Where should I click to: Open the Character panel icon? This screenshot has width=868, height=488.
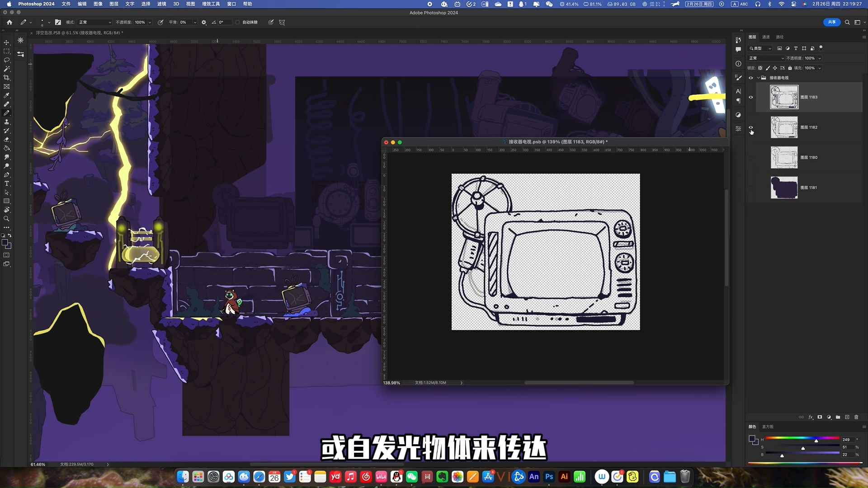click(x=738, y=91)
